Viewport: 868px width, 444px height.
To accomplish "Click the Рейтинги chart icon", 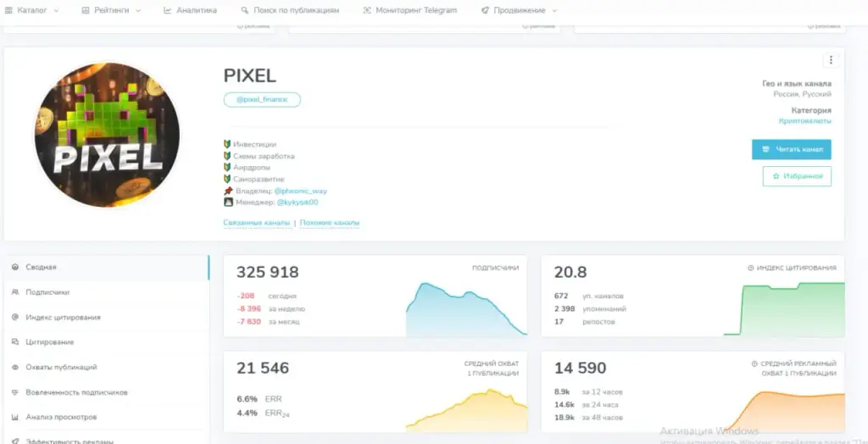I will tap(86, 10).
